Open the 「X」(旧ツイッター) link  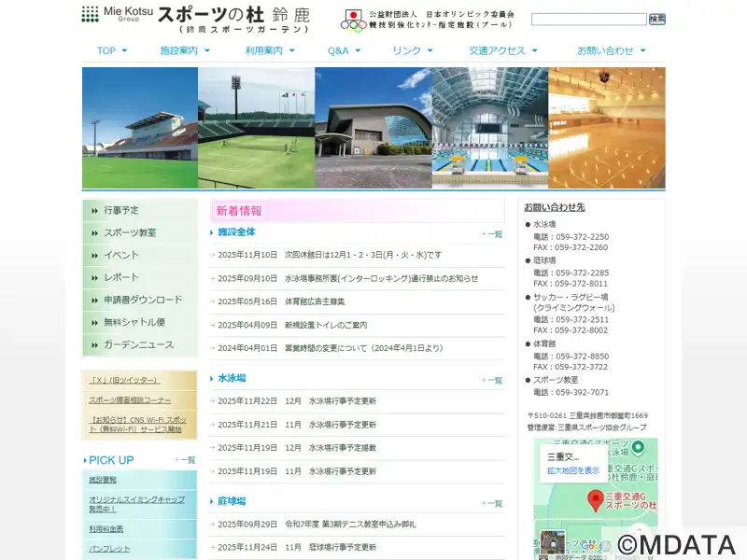pyautogui.click(x=124, y=380)
